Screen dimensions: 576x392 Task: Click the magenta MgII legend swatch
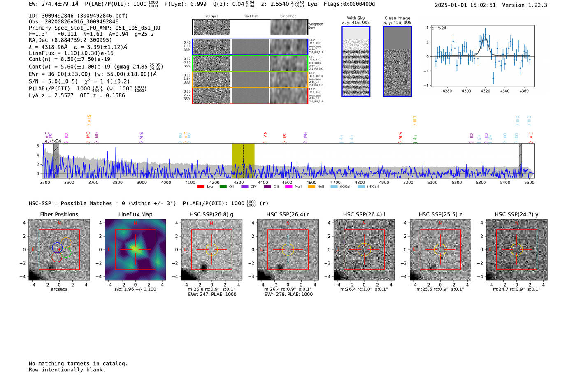click(x=288, y=186)
